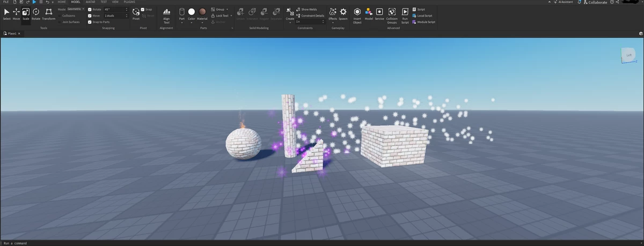Expand the Effects dropdown

coord(333,22)
